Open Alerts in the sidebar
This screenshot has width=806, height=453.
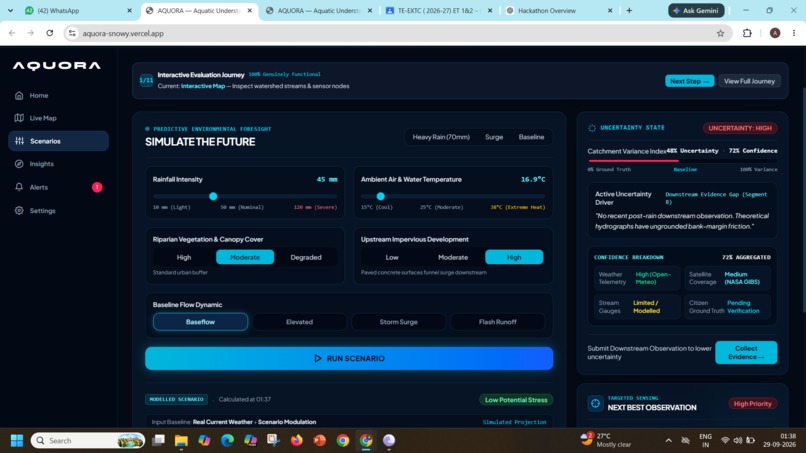pyautogui.click(x=58, y=187)
